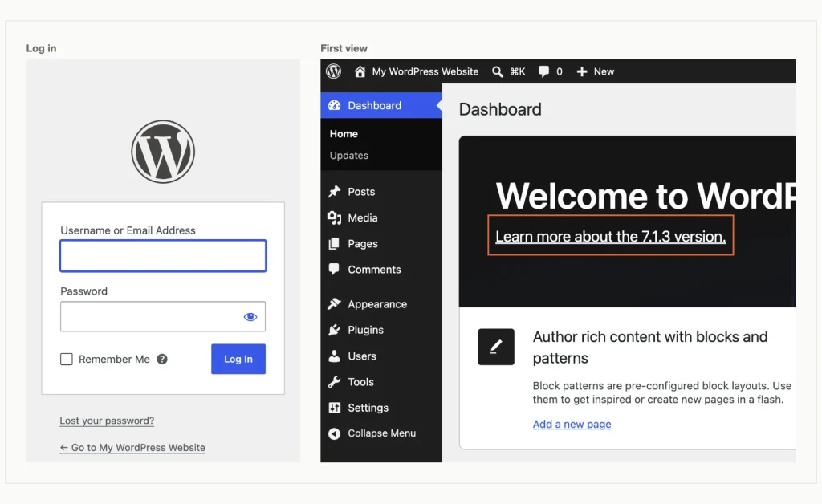Click Go to My WordPress Website link
This screenshot has width=822, height=504.
[132, 447]
